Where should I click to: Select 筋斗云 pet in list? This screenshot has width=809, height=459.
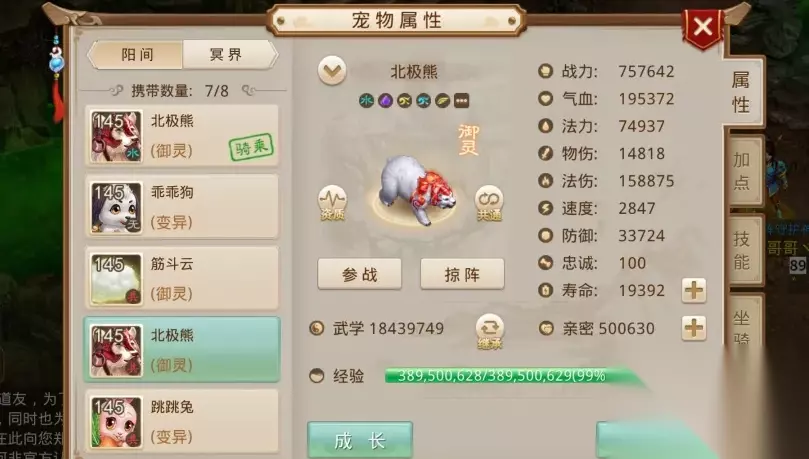click(182, 277)
